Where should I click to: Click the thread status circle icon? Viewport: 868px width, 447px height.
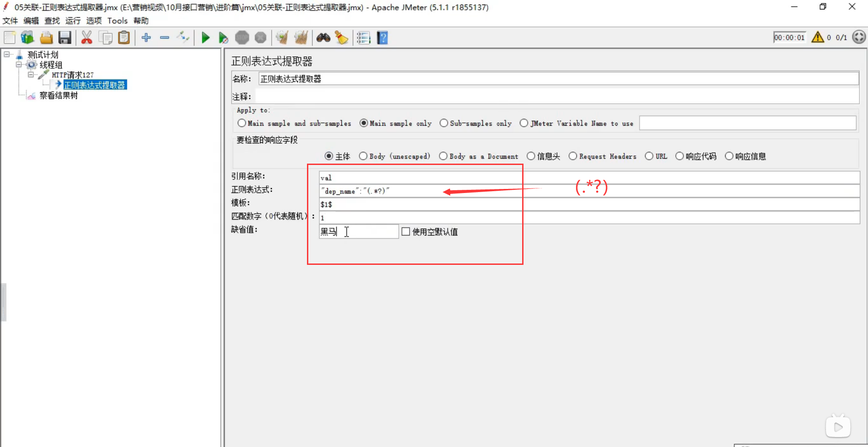point(859,37)
